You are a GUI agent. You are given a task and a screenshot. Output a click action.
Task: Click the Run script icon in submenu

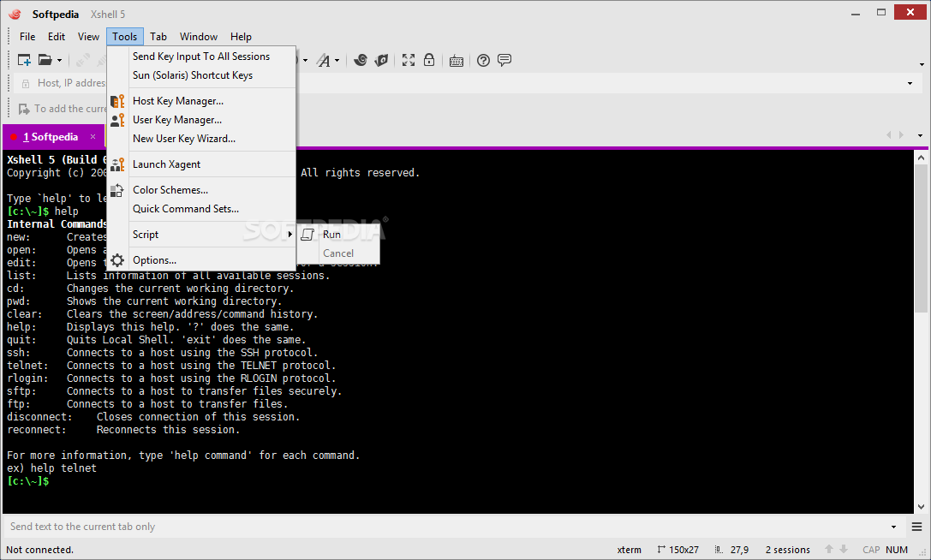click(307, 235)
